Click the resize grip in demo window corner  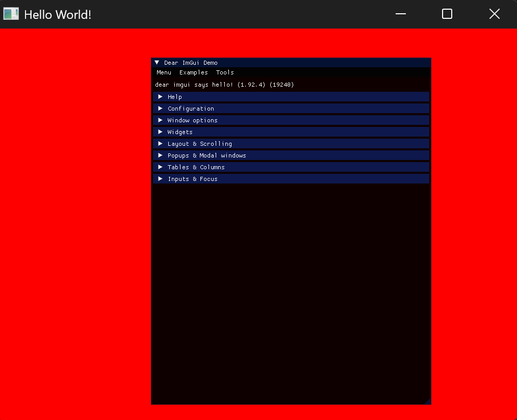click(x=428, y=401)
